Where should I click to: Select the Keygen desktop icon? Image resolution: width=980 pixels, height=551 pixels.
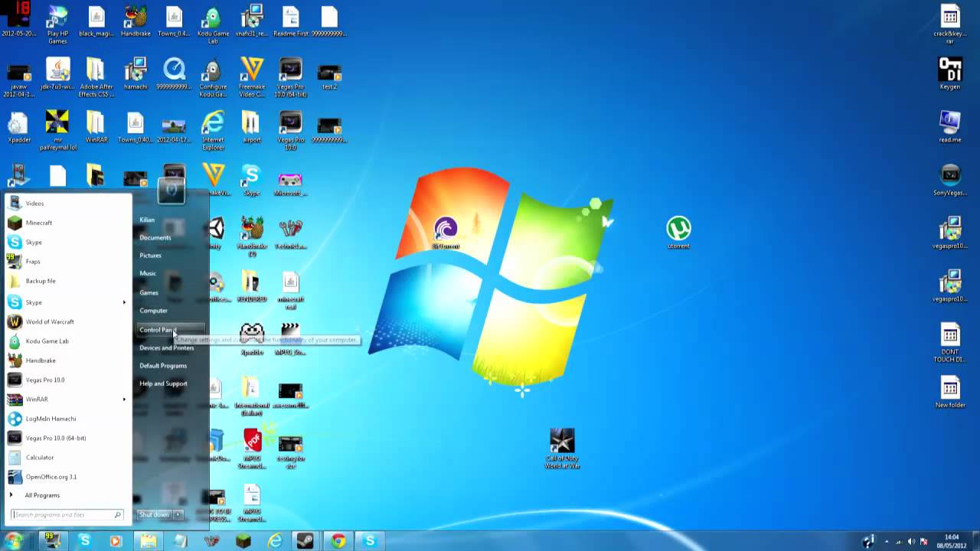950,74
